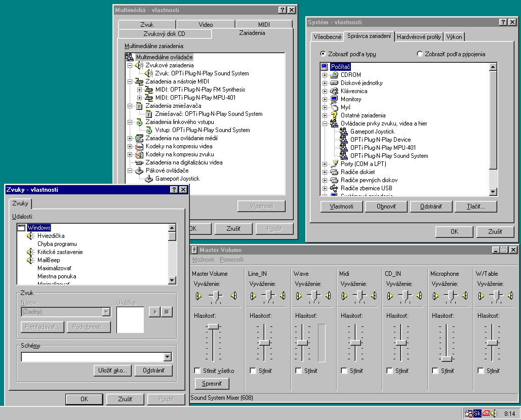Click the Monitory display icon
Image resolution: width=521 pixels, height=420 pixels.
(x=334, y=99)
